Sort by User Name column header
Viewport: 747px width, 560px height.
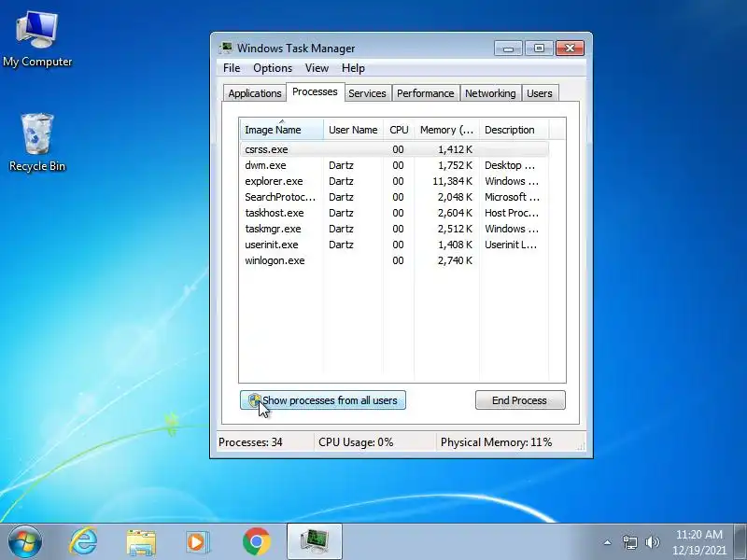tap(353, 130)
